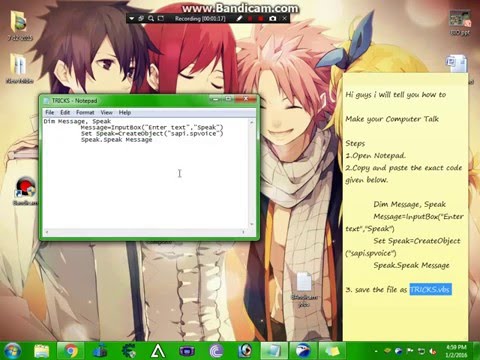Click the Bandicam window-select icon
This screenshot has width=480, height=360.
click(x=141, y=19)
